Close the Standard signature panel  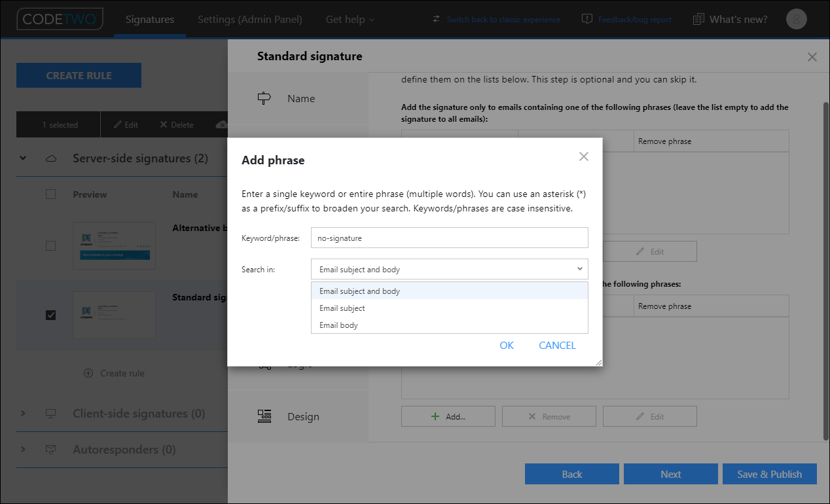point(812,57)
